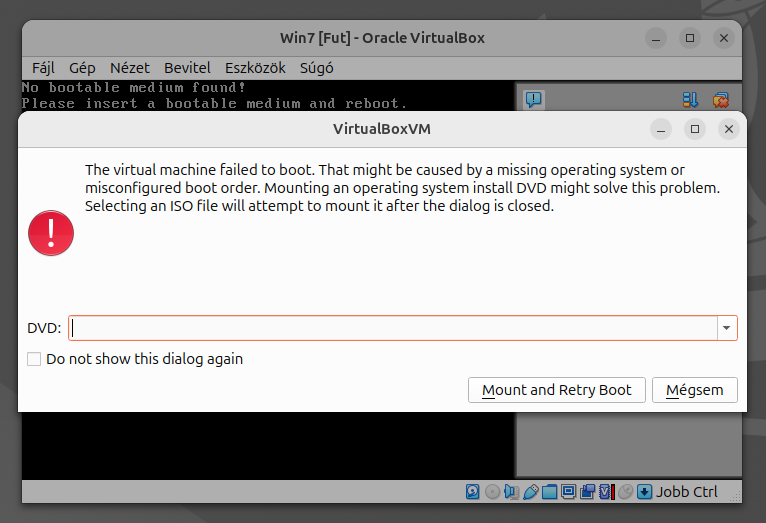Click the keyboard capture arrow icon
Viewport: 766px width, 523px height.
(x=645, y=492)
